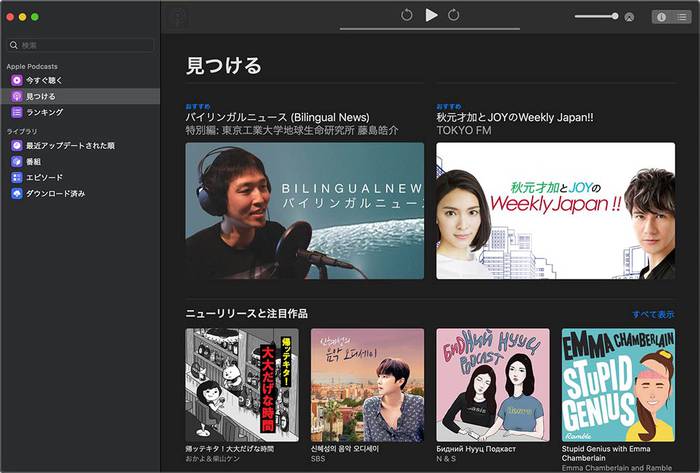Click the Recently Updated (最近アップデートされた順) icon
The image size is (700, 473).
point(17,145)
